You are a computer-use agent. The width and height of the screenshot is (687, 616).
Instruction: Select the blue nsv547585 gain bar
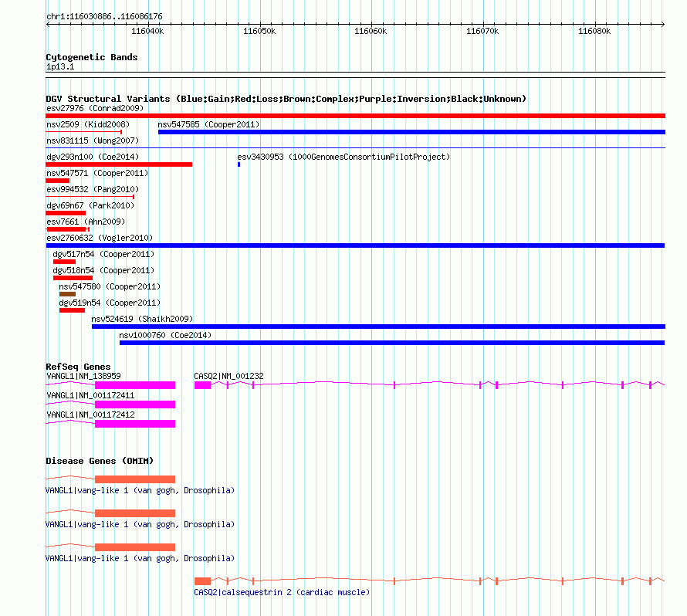(412, 132)
